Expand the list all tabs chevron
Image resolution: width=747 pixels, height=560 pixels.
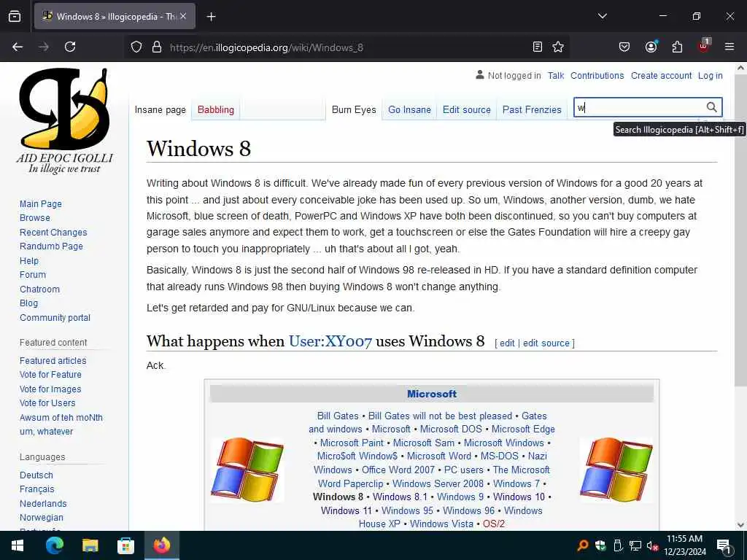pos(602,16)
